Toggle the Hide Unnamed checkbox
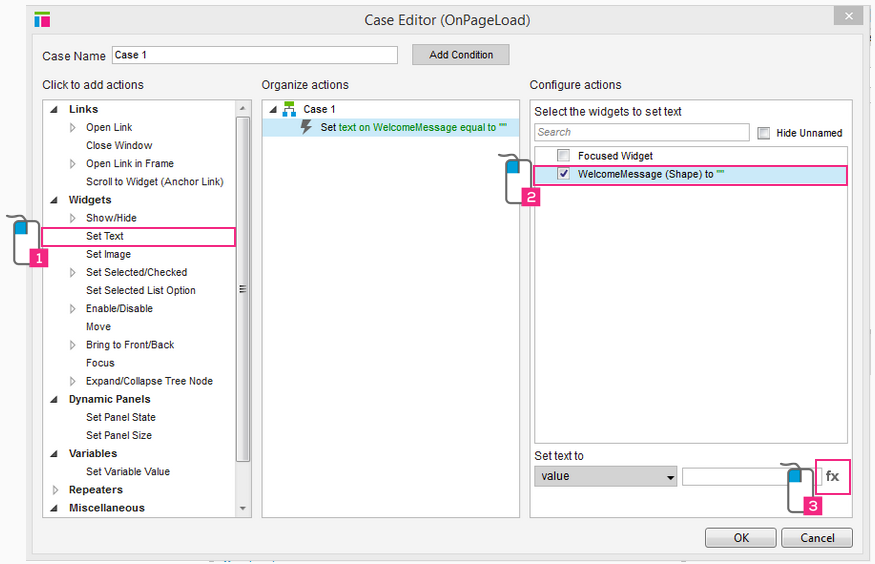The width and height of the screenshot is (875, 564). (x=764, y=133)
